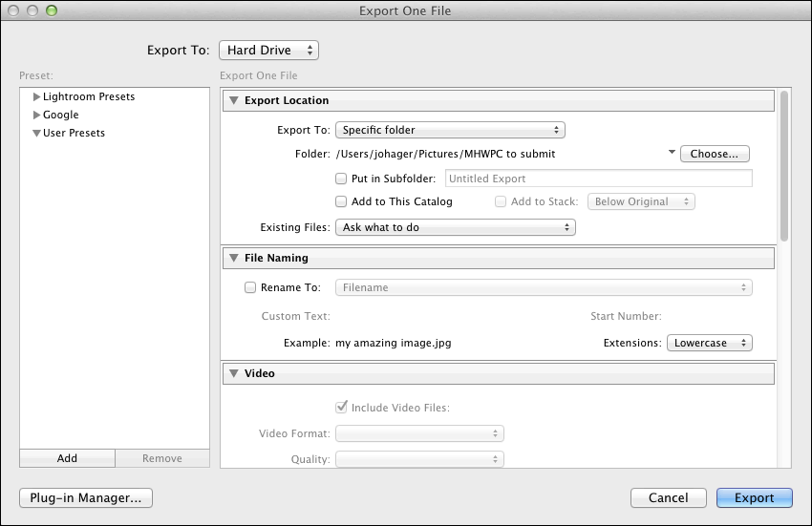
Task: Click the Untitled Export subfolder field
Action: tap(597, 179)
